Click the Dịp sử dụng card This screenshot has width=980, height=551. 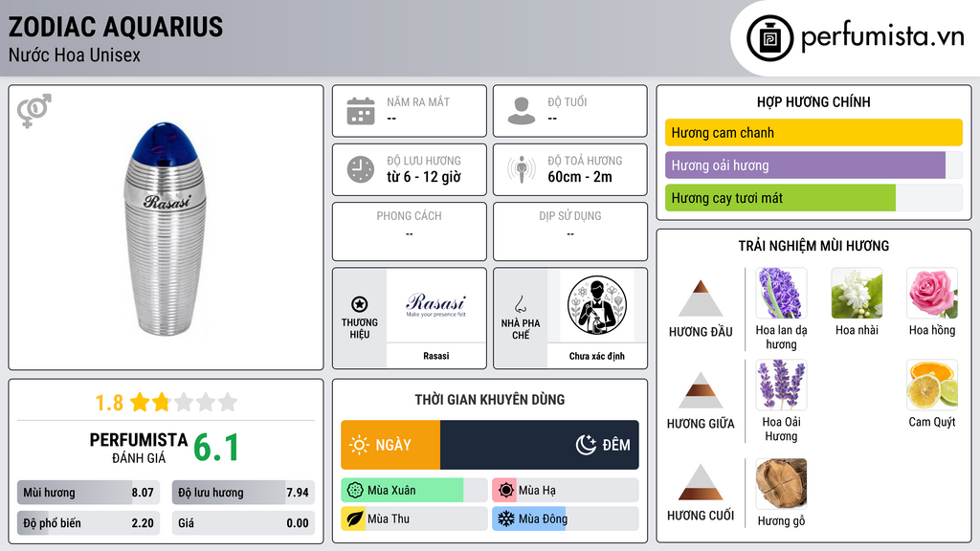pos(570,231)
